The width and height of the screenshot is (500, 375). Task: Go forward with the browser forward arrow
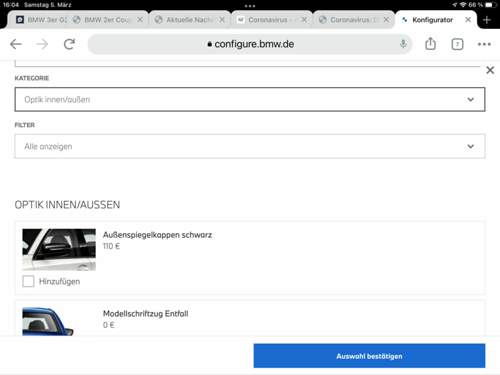[42, 44]
